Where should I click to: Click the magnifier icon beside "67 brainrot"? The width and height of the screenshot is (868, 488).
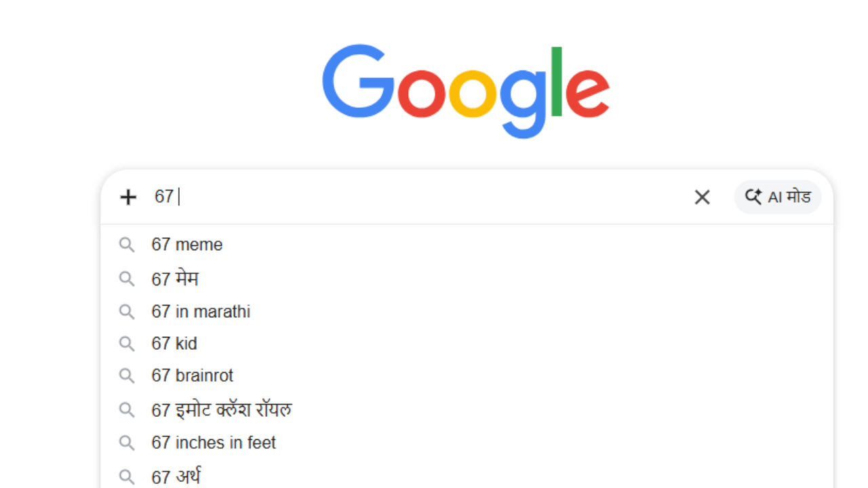coord(127,375)
